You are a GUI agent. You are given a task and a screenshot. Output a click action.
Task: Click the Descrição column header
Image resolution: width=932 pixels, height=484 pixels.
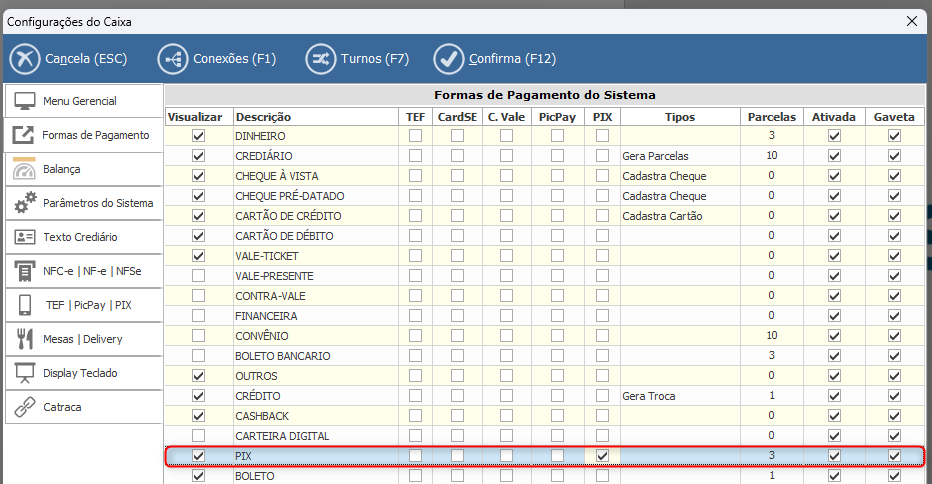[313, 117]
